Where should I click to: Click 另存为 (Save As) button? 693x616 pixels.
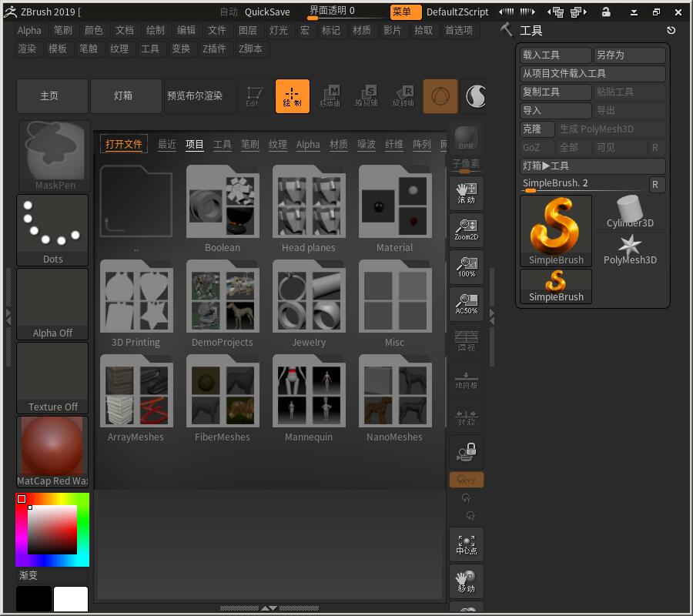(x=629, y=55)
